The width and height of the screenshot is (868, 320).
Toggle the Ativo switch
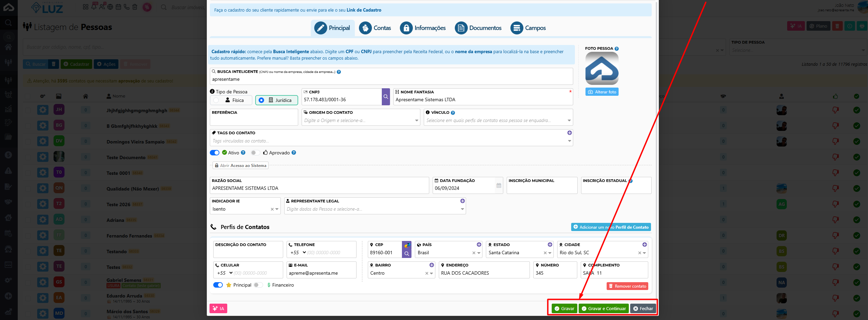coord(215,153)
